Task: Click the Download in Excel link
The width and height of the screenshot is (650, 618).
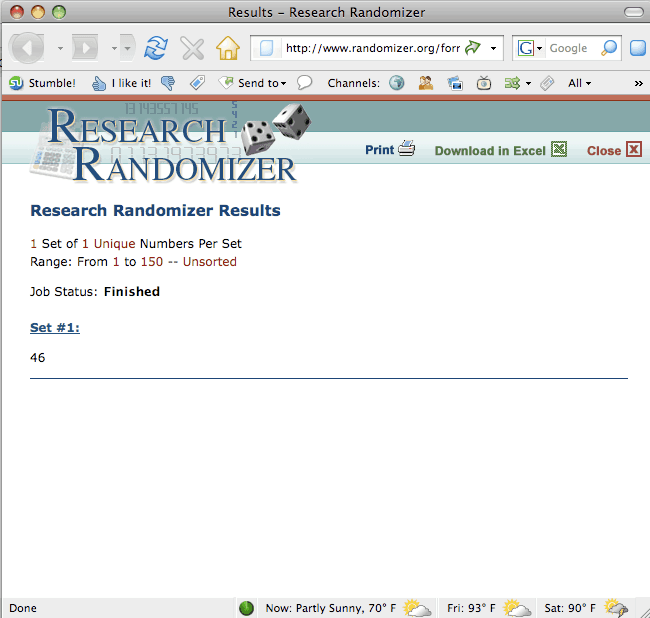Action: point(490,151)
